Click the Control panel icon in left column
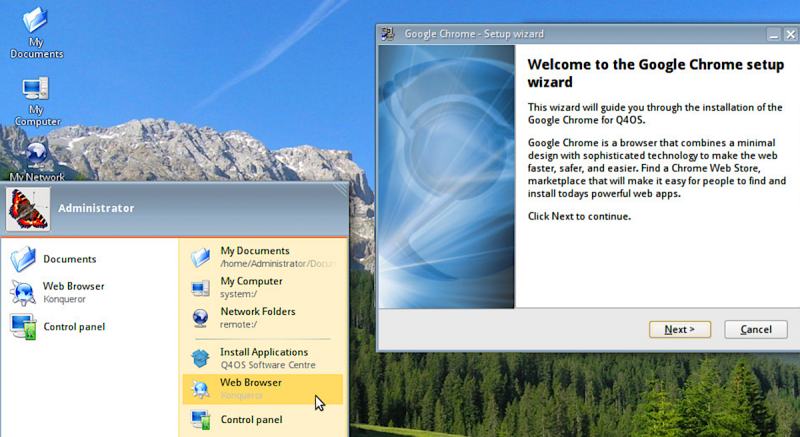 [23, 326]
